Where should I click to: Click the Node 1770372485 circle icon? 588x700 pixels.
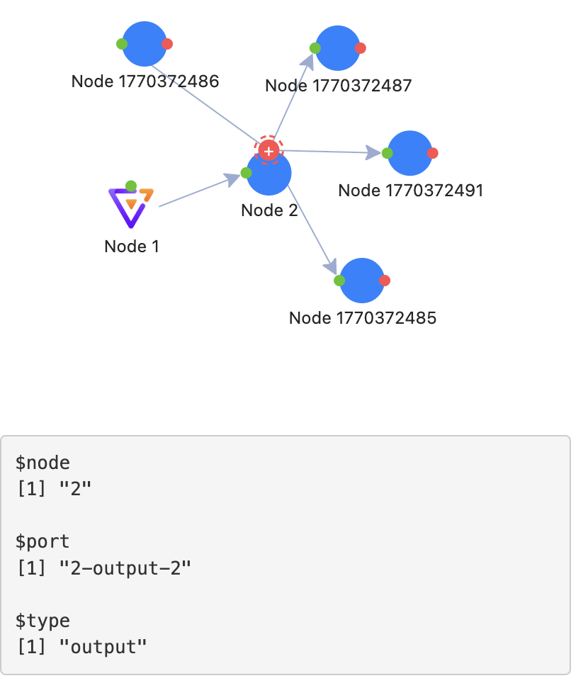(x=361, y=281)
